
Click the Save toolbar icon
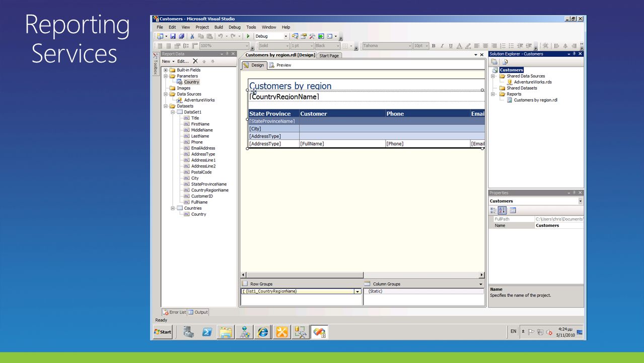coord(173,36)
